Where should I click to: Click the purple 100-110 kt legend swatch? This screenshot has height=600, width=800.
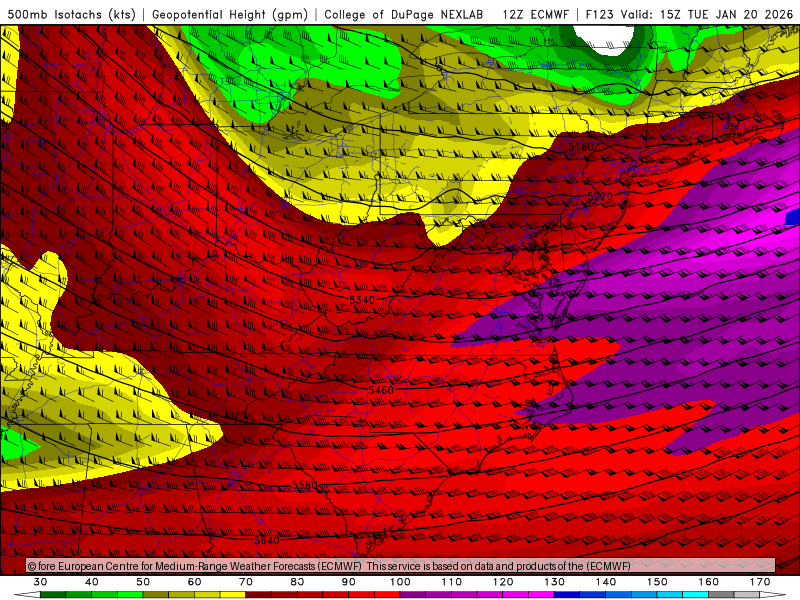pos(426,595)
